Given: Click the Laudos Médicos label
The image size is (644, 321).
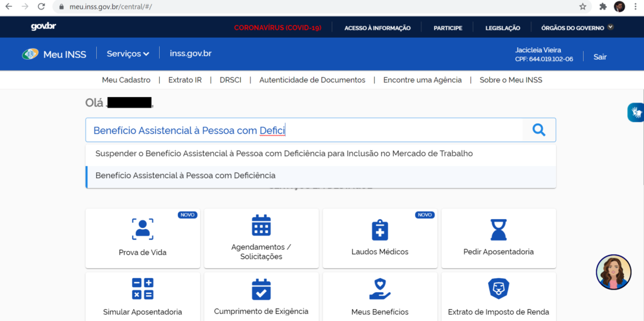Looking at the screenshot, I should point(380,252).
